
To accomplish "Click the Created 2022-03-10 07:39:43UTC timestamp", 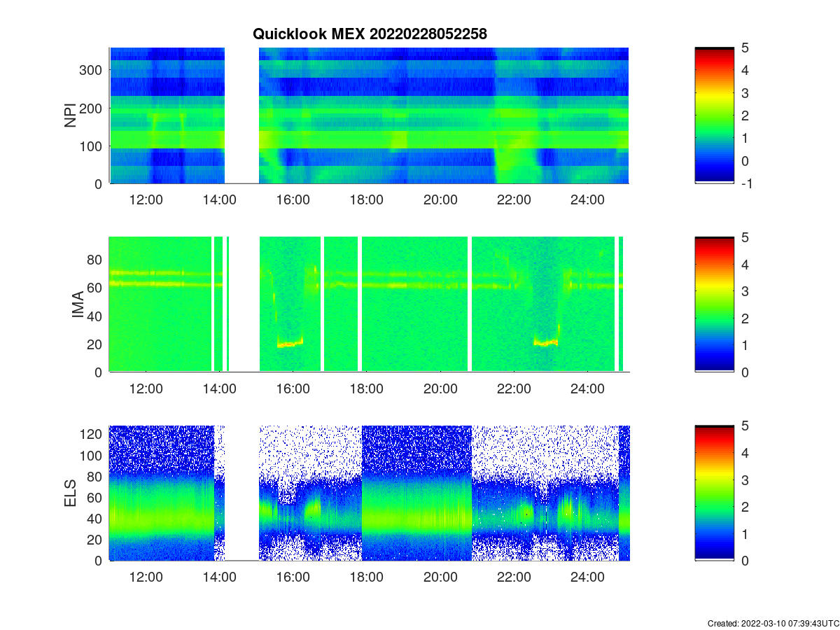I will [773, 623].
